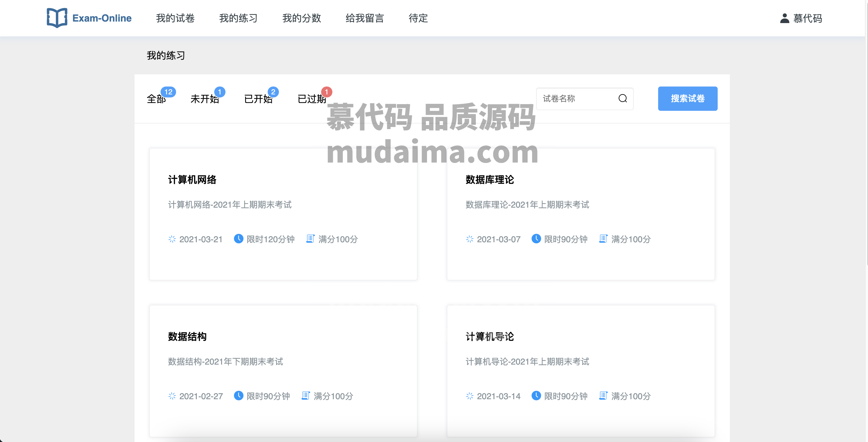
Task: Click date icon beside 2021-03-14
Action: [x=470, y=396]
